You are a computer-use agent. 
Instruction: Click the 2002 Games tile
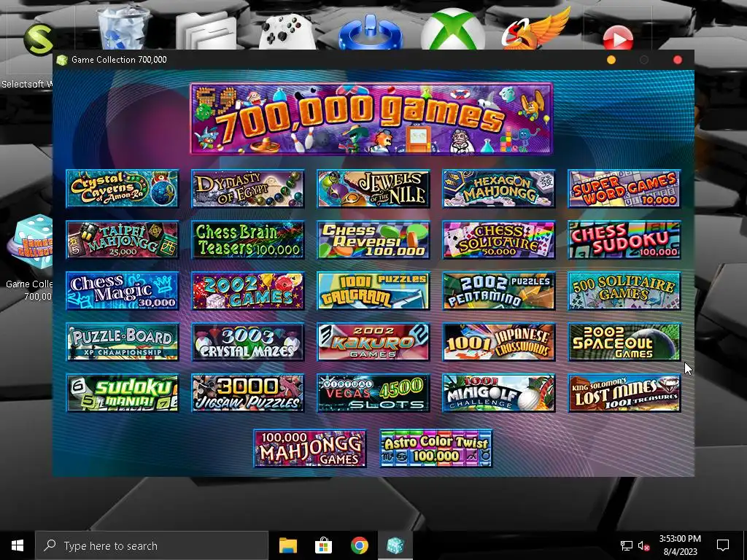point(248,291)
